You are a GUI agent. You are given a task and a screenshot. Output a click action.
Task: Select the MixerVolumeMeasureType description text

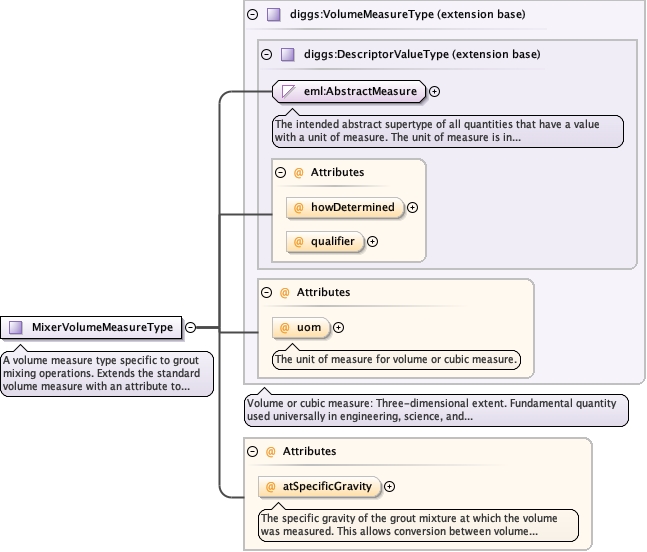click(106, 372)
